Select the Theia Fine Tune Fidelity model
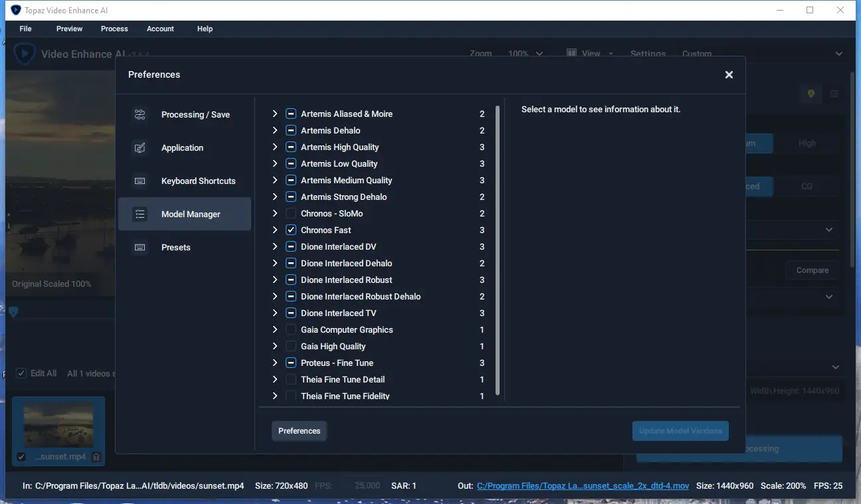Viewport: 861px width, 504px height. (345, 396)
